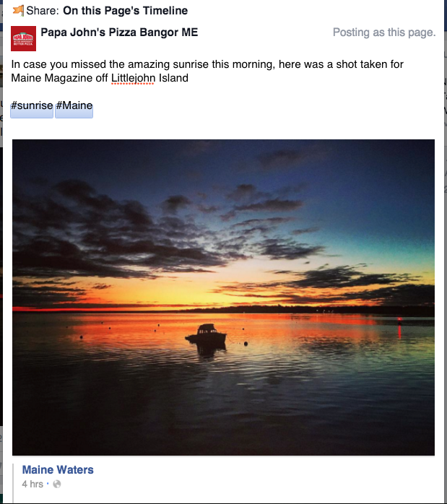Select the #sunrise hashtag

click(32, 105)
